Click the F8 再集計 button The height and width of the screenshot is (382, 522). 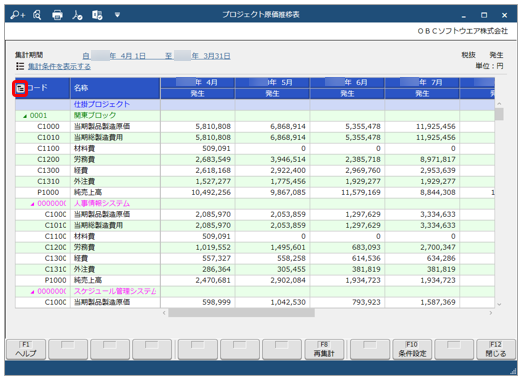tap(324, 349)
